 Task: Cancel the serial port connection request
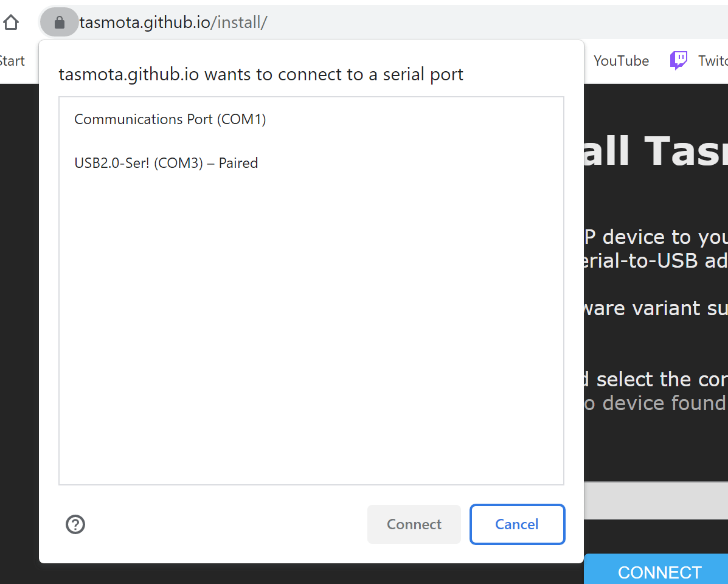pyautogui.click(x=517, y=524)
